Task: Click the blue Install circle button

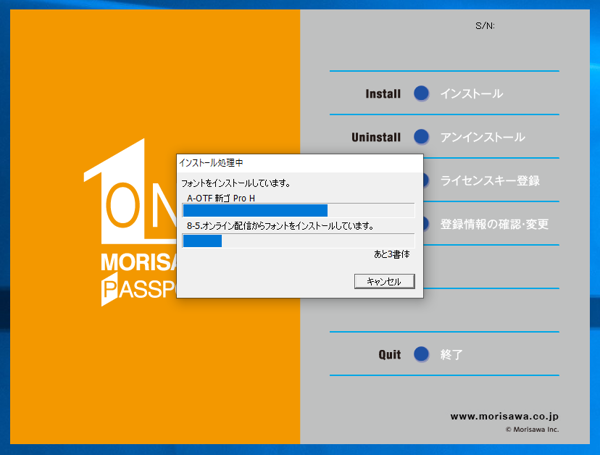Action: [x=421, y=93]
